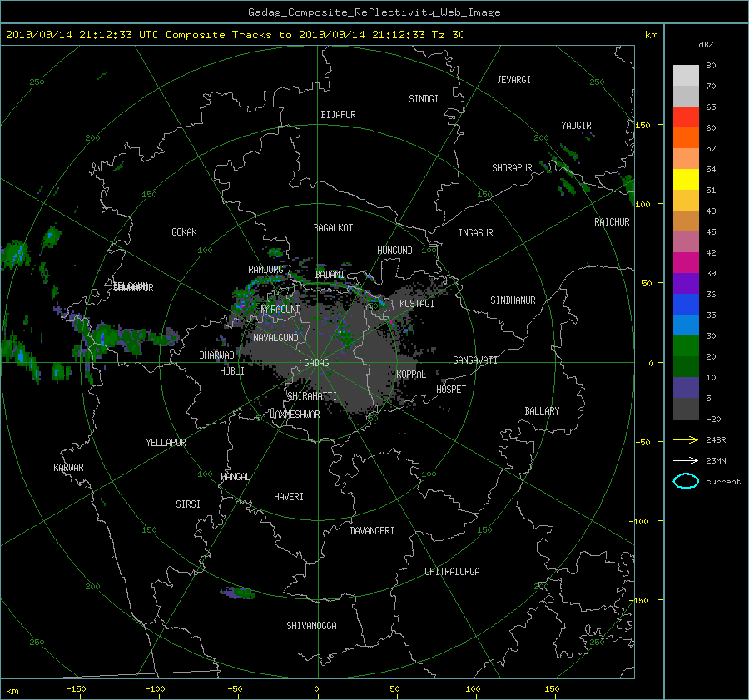
Task: Select the purple 36-39 dBZ legend band
Action: point(686,283)
